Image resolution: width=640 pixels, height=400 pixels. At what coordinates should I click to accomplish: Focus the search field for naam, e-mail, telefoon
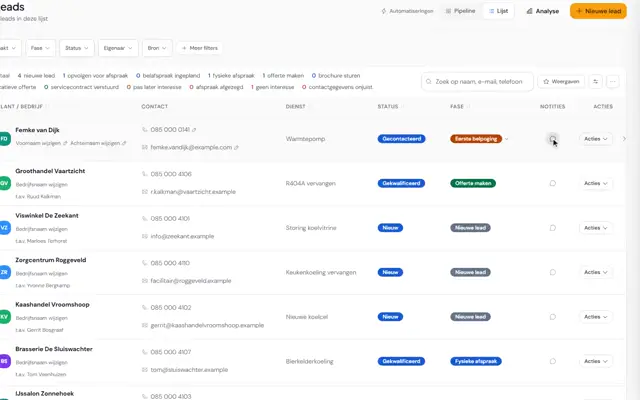click(x=477, y=82)
